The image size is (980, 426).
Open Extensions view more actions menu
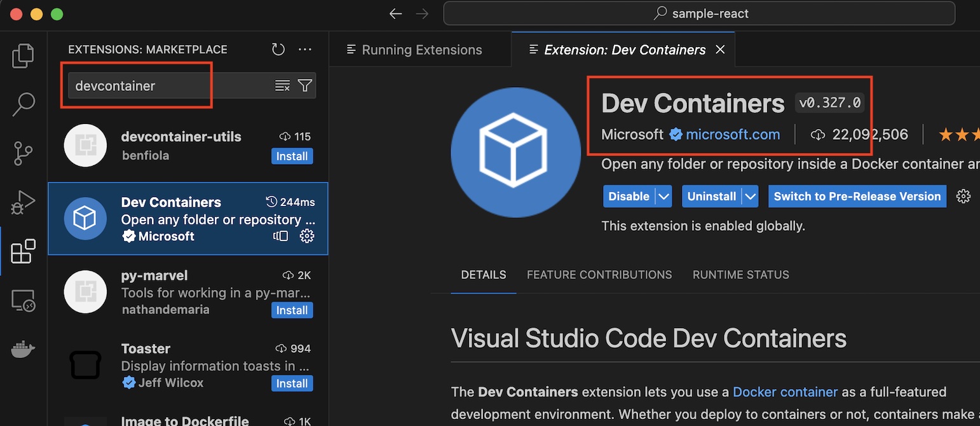[x=305, y=50]
